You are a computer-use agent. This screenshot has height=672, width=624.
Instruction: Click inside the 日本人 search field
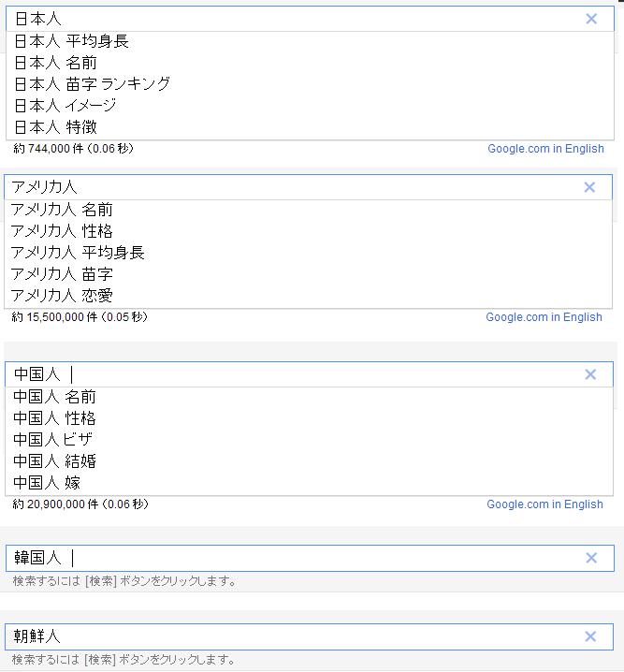pos(299,19)
